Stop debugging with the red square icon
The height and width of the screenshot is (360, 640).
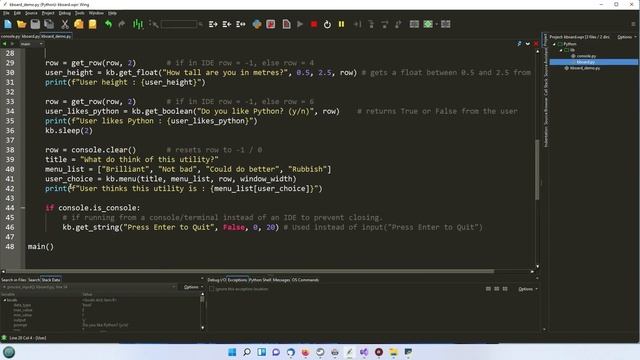313,24
